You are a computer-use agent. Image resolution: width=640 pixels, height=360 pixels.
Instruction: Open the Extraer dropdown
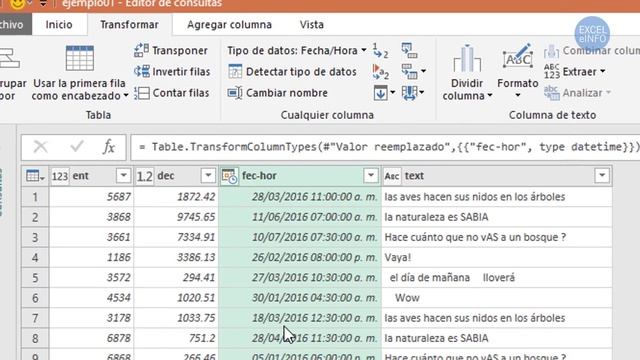575,72
